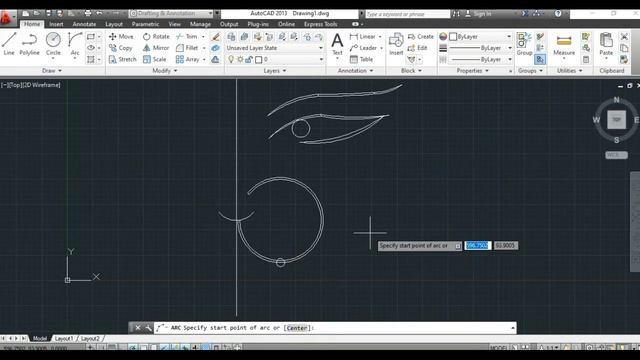This screenshot has height=360, width=640.
Task: Click the Copy tool in Modify
Action: (x=121, y=48)
